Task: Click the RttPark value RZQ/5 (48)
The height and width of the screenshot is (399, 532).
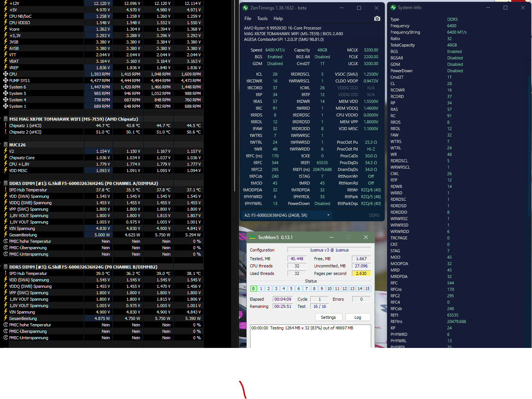Action: click(x=371, y=197)
